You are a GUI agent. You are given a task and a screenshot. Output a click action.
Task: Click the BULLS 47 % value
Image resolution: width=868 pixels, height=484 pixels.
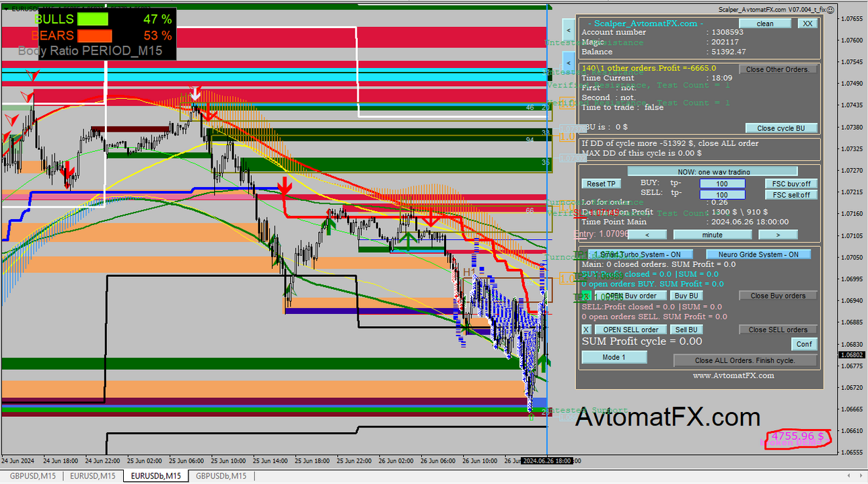[x=157, y=19]
